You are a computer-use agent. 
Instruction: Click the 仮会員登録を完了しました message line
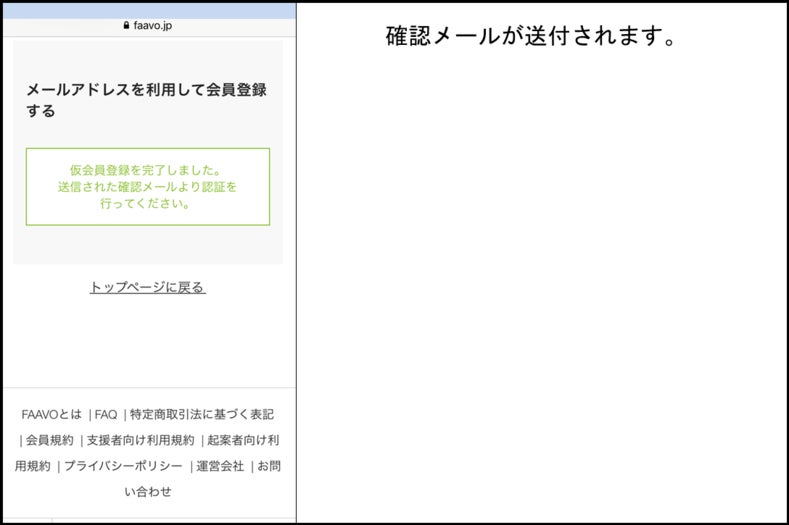pyautogui.click(x=145, y=170)
